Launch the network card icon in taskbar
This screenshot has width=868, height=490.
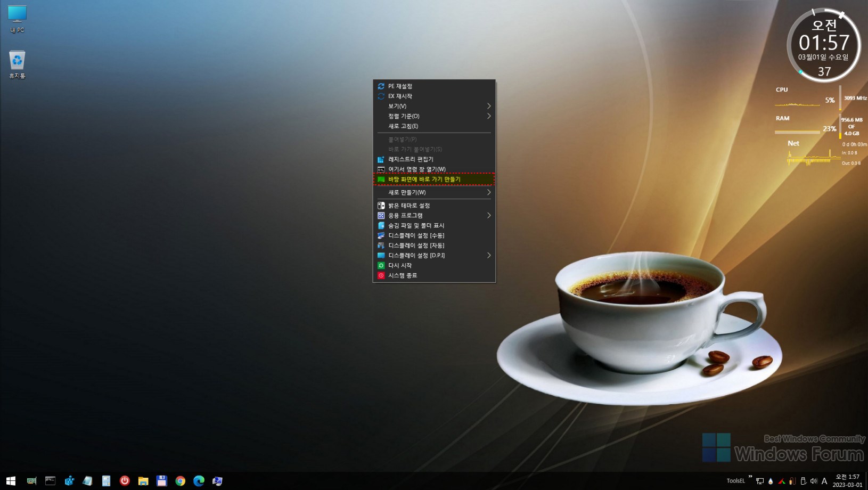tap(32, 481)
